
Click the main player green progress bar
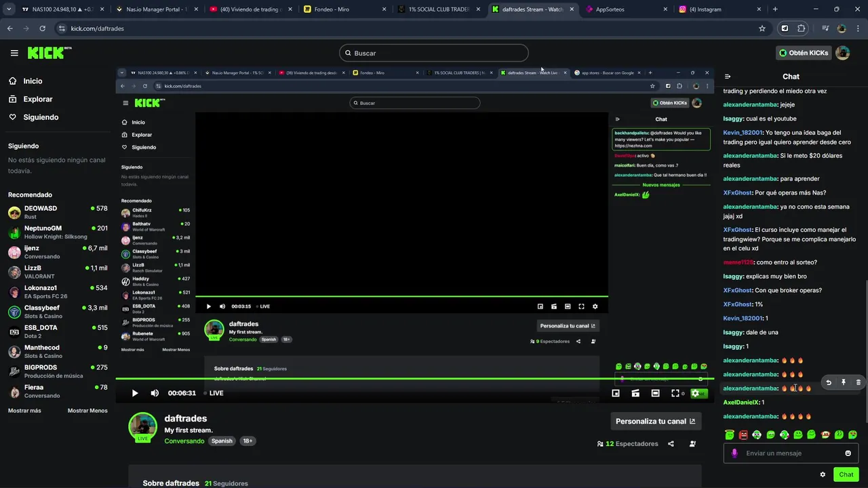click(x=414, y=378)
